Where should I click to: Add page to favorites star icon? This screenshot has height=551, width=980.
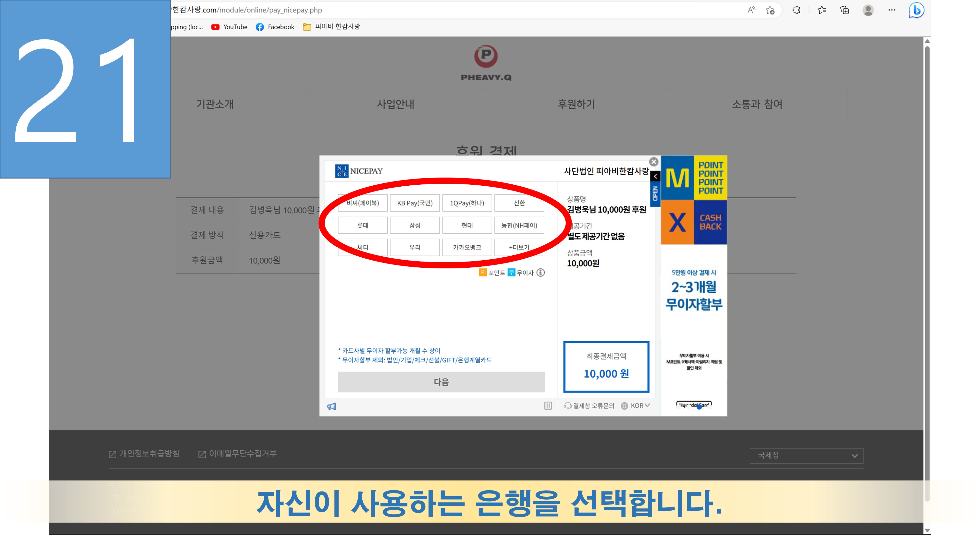[770, 10]
